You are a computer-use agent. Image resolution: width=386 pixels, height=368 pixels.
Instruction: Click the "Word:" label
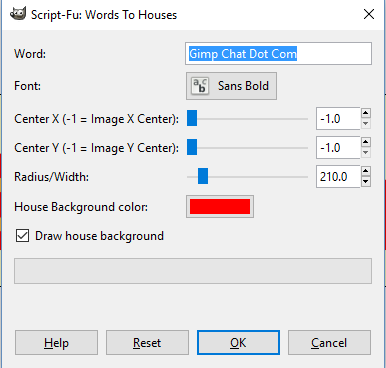coord(30,54)
